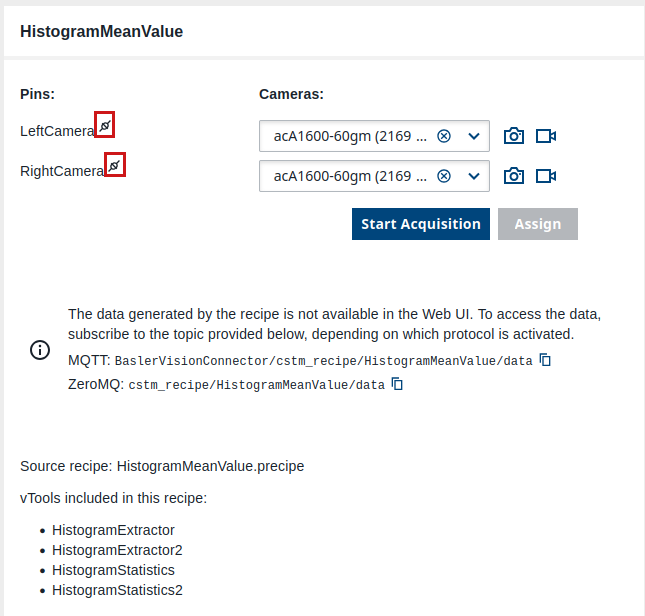Select HistogramExtractor2 in the vTools list
The image size is (645, 616).
pyautogui.click(x=117, y=550)
